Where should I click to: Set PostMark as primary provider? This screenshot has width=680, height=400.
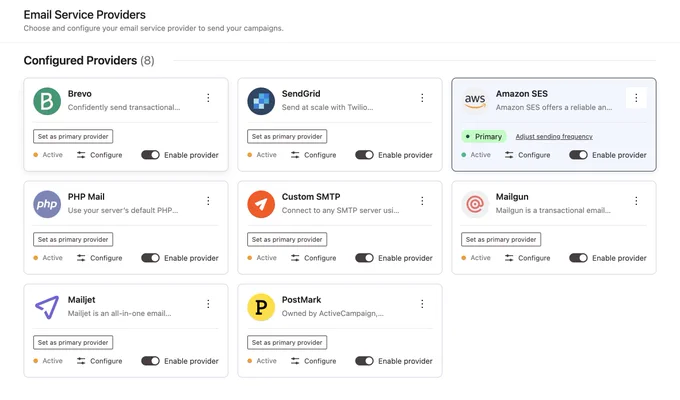[287, 342]
